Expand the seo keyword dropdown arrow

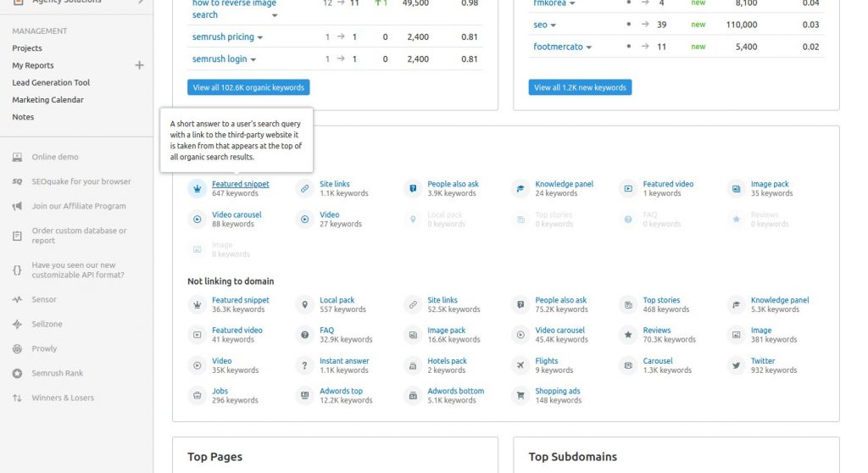pyautogui.click(x=553, y=25)
